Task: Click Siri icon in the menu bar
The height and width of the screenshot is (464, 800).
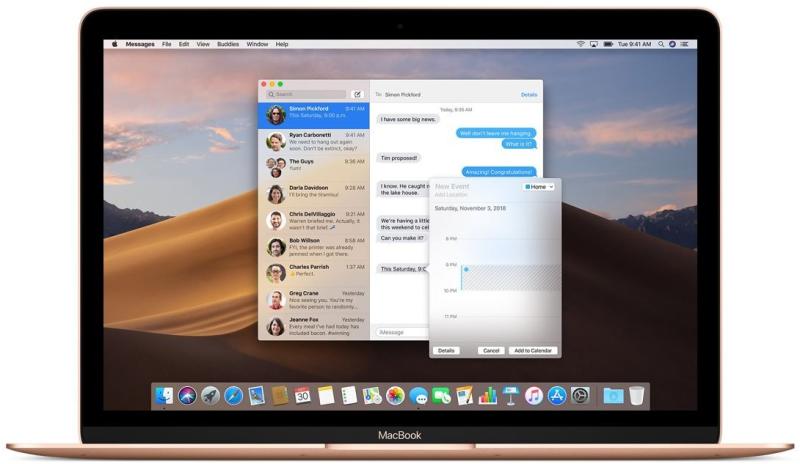Action: click(x=672, y=44)
